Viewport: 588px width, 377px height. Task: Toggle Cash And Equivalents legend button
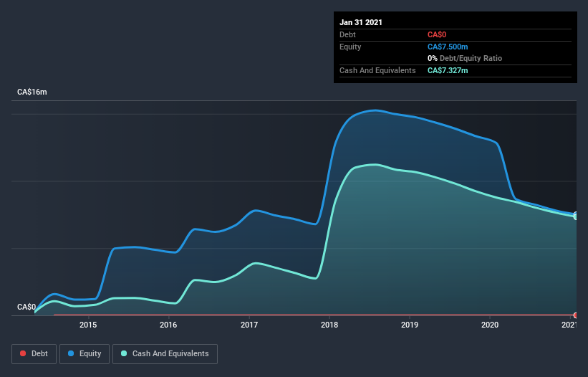coord(165,354)
